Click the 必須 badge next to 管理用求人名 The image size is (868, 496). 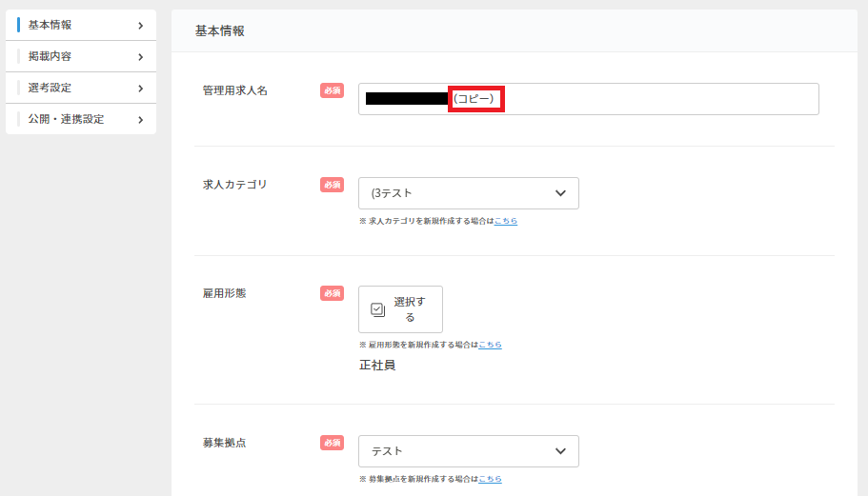click(x=332, y=90)
